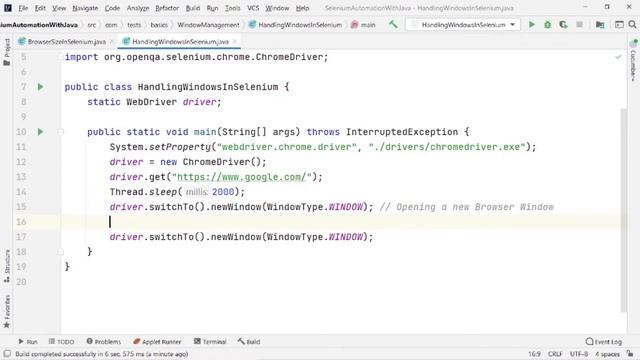The width and height of the screenshot is (640, 360).
Task: Select HandlingWindowsInSelenium.java editor tab
Action: (x=180, y=42)
